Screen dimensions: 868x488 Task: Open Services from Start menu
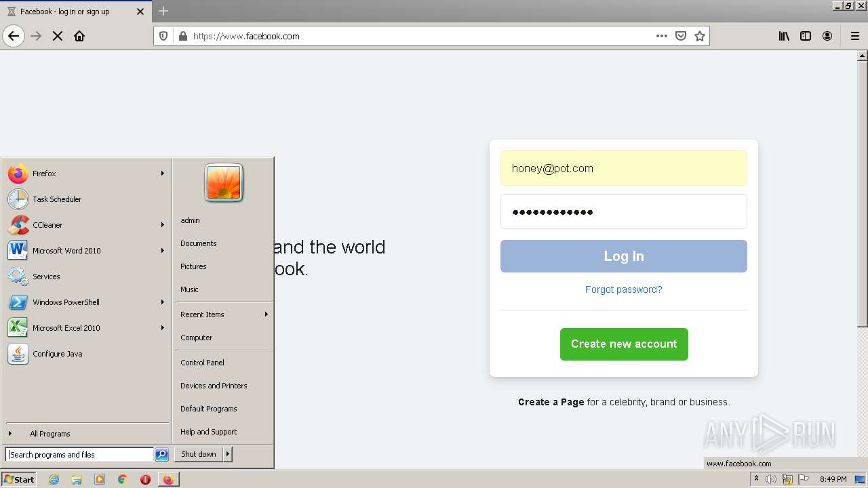pyautogui.click(x=86, y=277)
